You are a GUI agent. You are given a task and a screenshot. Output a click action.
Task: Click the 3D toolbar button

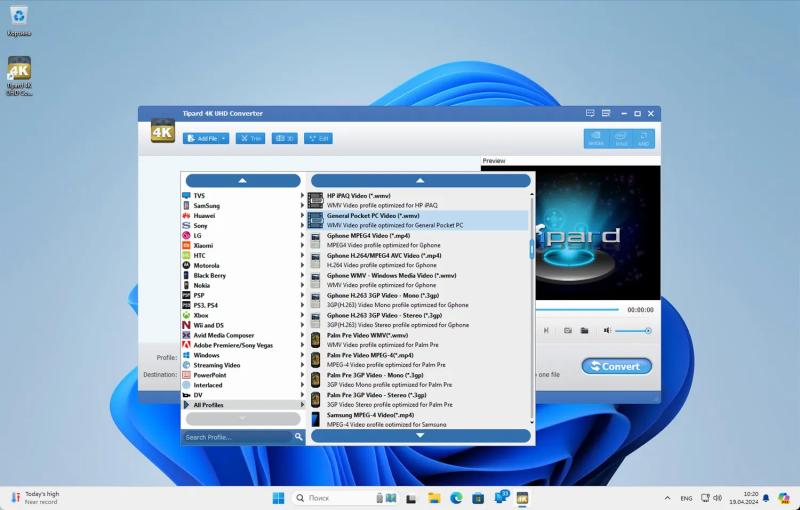click(285, 138)
